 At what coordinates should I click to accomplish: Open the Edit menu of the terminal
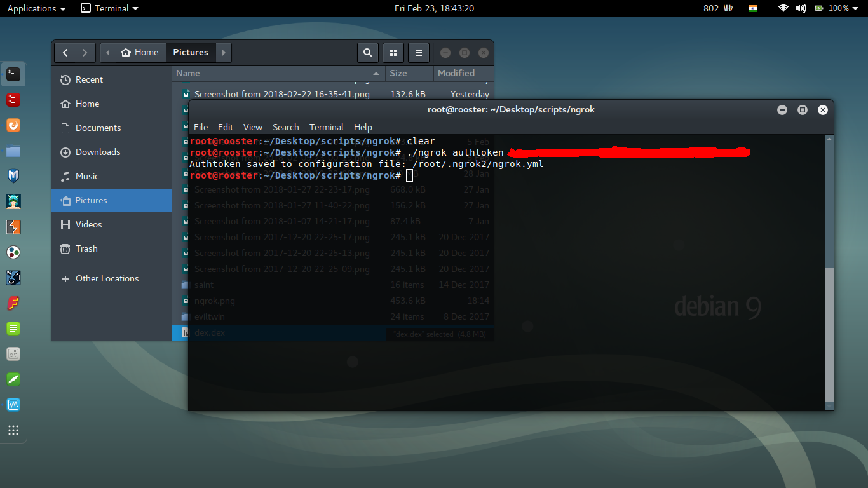pyautogui.click(x=226, y=127)
